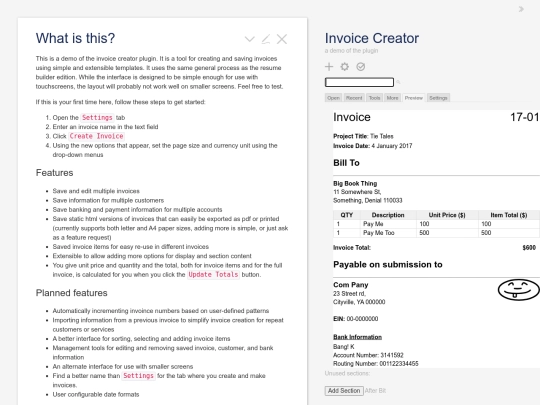
Task: Click the "23 Street rd," address line
Action: coord(350,293)
